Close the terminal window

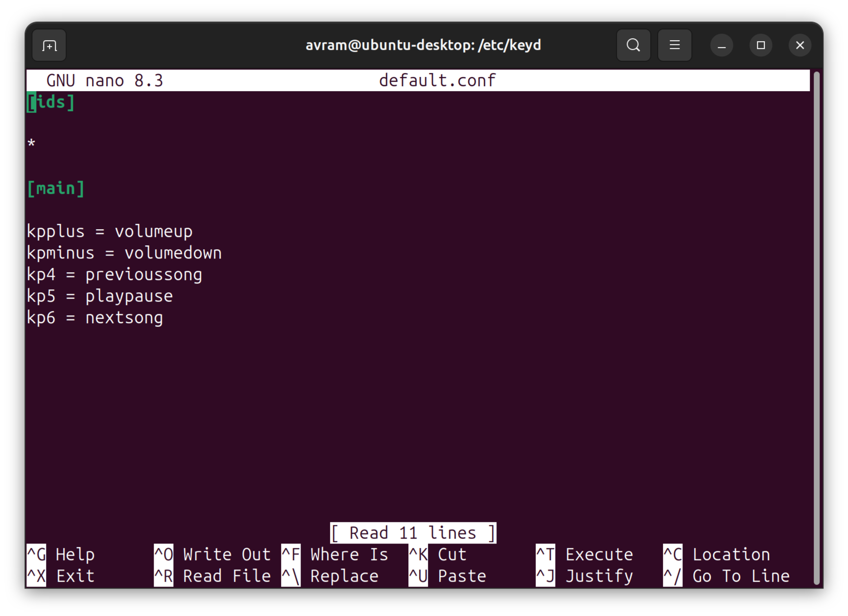pyautogui.click(x=800, y=46)
